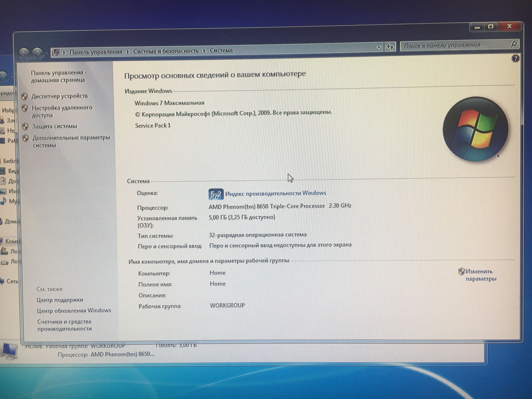Screen dimensions: 532x399
Task: Maximize the Система window
Action: pyautogui.click(x=491, y=26)
